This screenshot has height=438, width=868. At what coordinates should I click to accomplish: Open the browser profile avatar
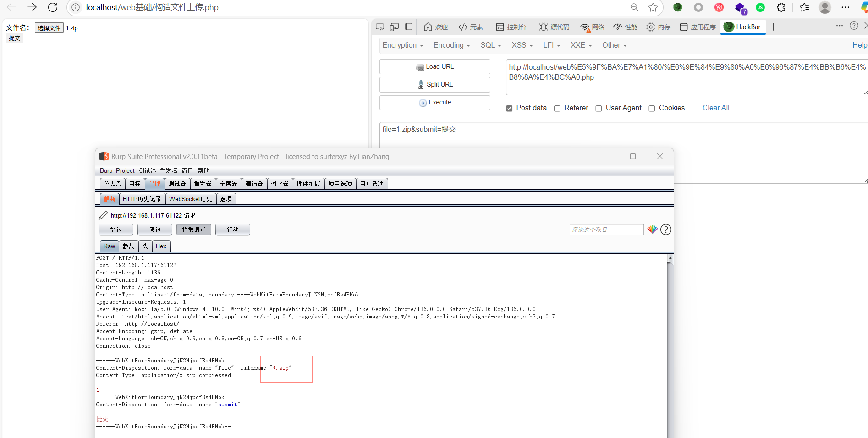point(825,7)
